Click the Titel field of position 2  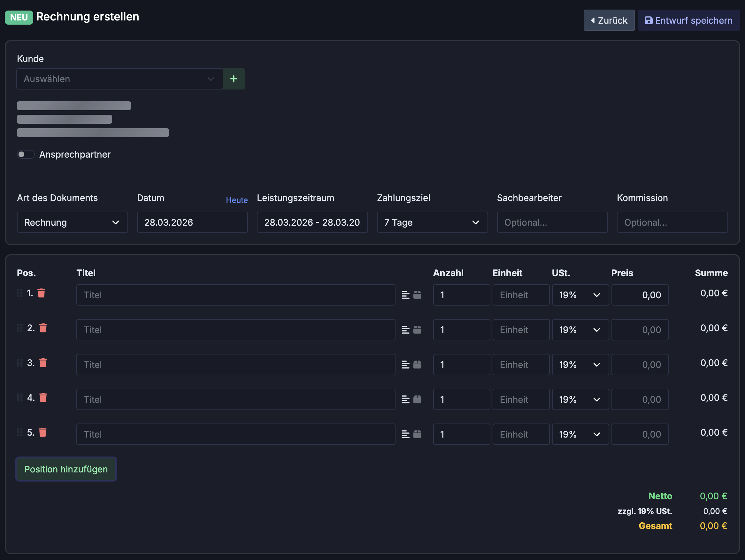235,330
